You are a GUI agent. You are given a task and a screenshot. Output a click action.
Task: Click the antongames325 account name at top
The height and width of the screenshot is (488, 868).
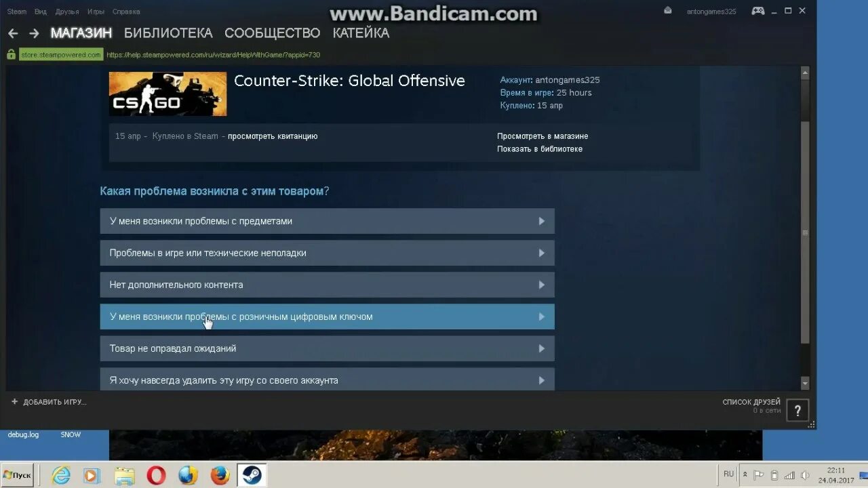(711, 12)
